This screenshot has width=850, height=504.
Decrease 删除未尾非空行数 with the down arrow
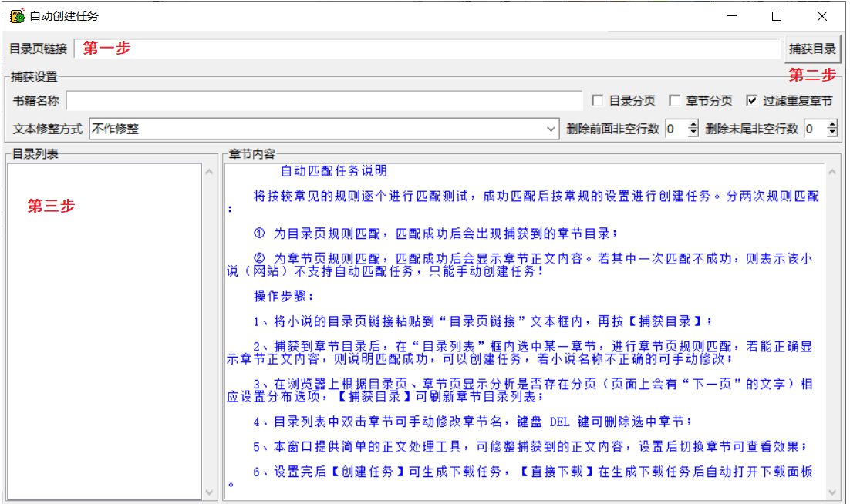(832, 133)
